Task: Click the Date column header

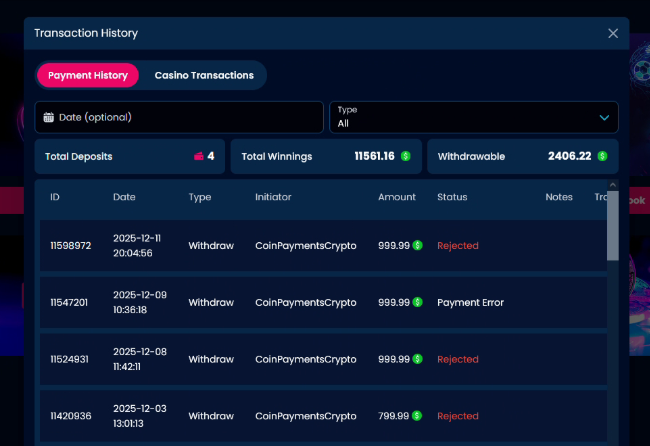Action: click(x=124, y=197)
